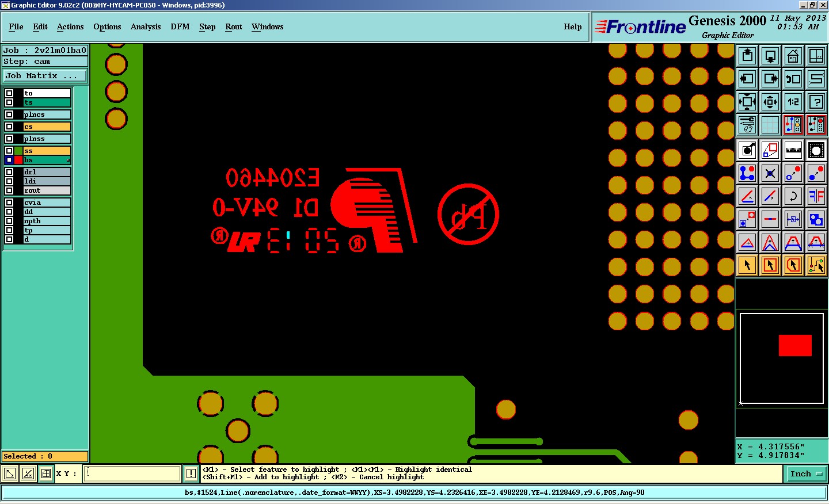This screenshot has width=829, height=504.
Task: Toggle the 'plnss' layer display checkbox
Action: tap(9, 139)
